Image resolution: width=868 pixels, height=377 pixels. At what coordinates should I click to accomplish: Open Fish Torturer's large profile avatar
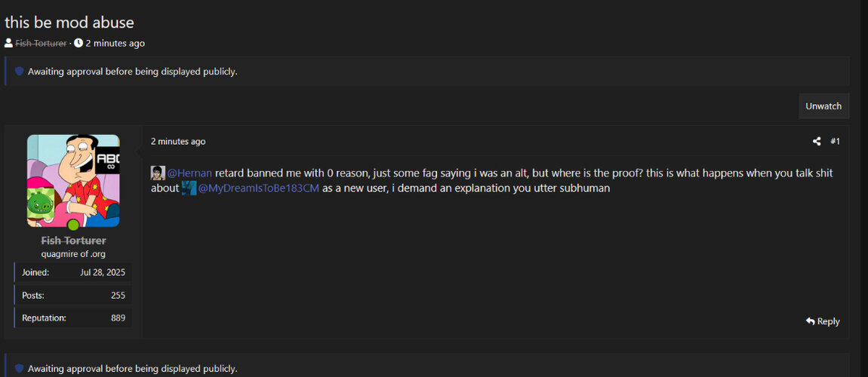[x=73, y=181]
